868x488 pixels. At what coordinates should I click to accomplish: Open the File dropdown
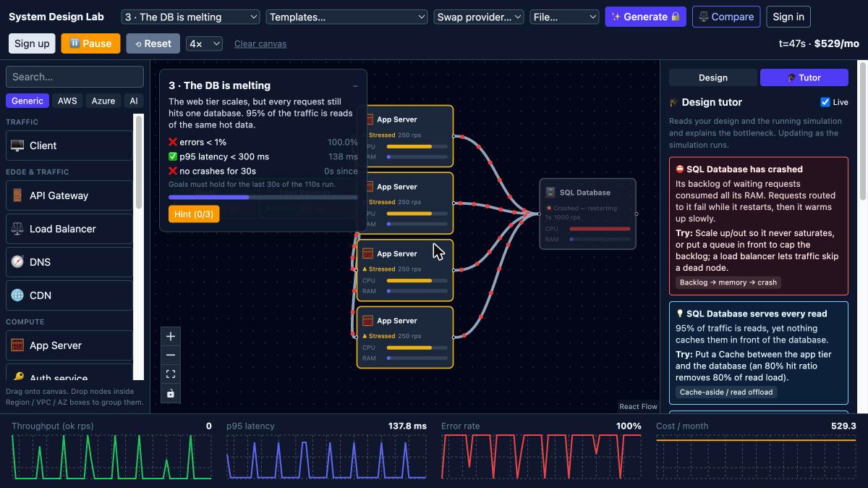click(x=564, y=17)
